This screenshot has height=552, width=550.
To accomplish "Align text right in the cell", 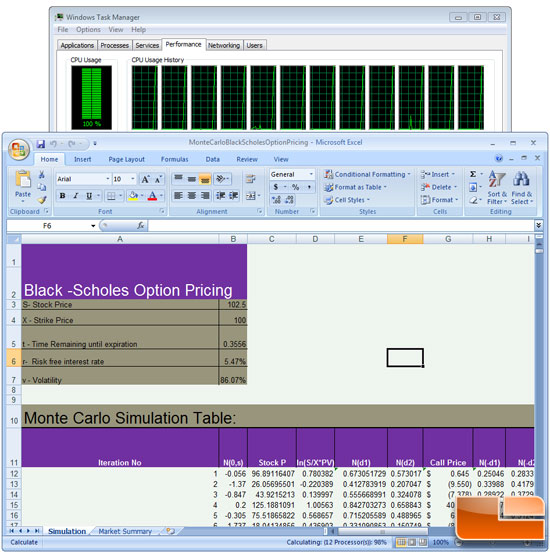I will click(205, 196).
